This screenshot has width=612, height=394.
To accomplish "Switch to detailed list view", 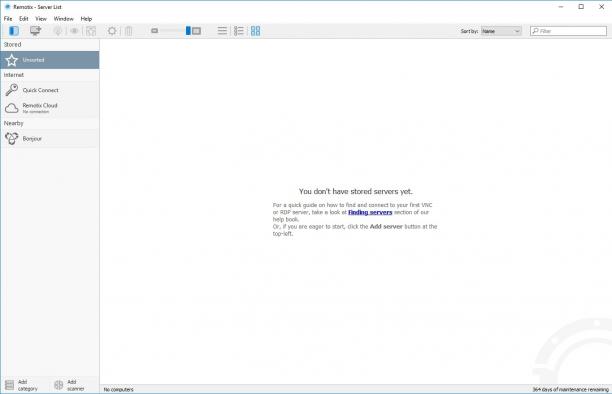I will point(238,31).
